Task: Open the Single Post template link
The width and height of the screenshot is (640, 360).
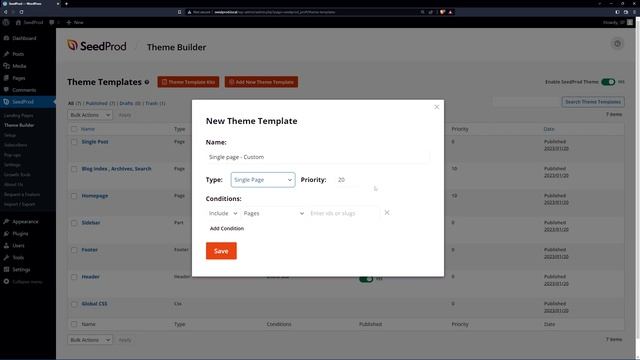Action: pos(95,142)
